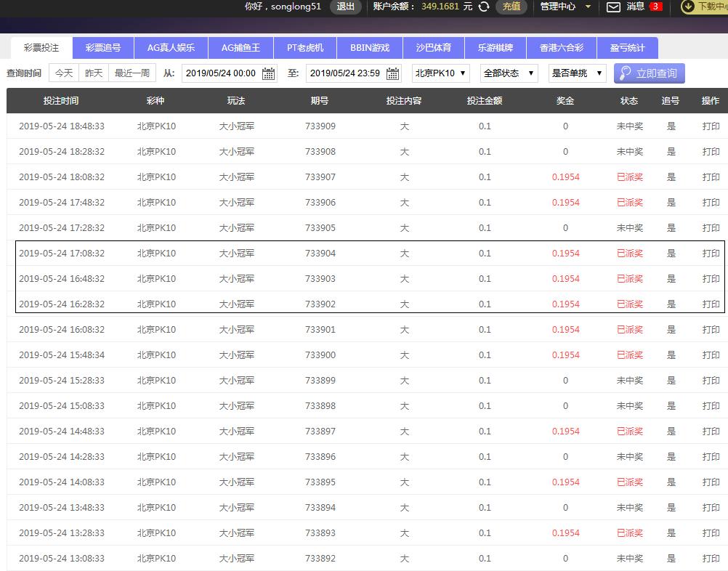Click 打印 for period 733899
Image resolution: width=728 pixels, height=571 pixels.
point(711,381)
